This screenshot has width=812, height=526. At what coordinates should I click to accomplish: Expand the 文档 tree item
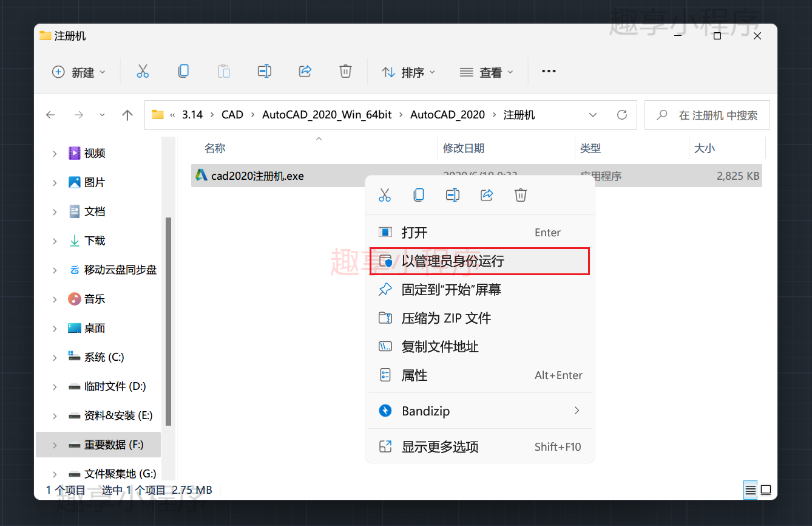point(55,212)
